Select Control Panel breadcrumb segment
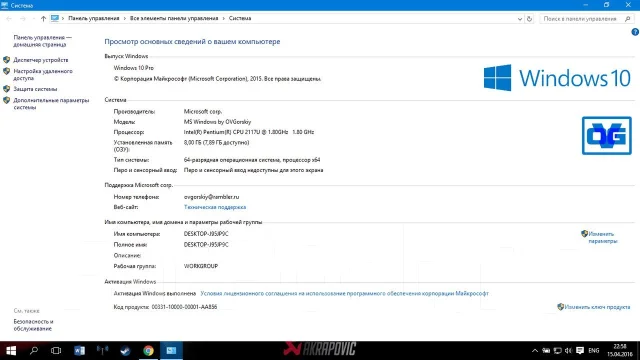 [x=94, y=18]
